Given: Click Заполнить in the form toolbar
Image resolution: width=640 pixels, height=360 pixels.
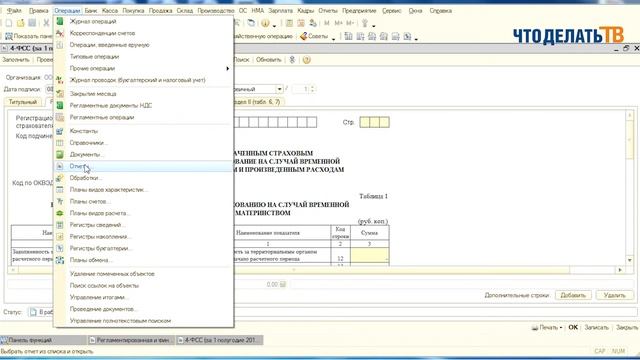Looking at the screenshot, I should click(x=16, y=60).
